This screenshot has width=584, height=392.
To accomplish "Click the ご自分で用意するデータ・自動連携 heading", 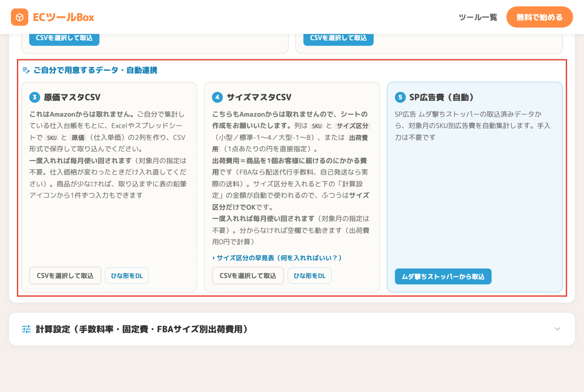I will [95, 70].
